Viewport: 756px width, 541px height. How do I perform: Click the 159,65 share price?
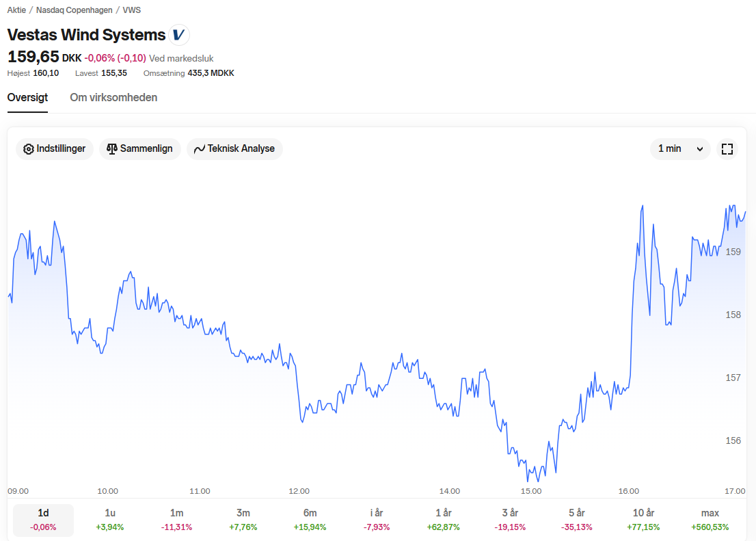[33, 57]
